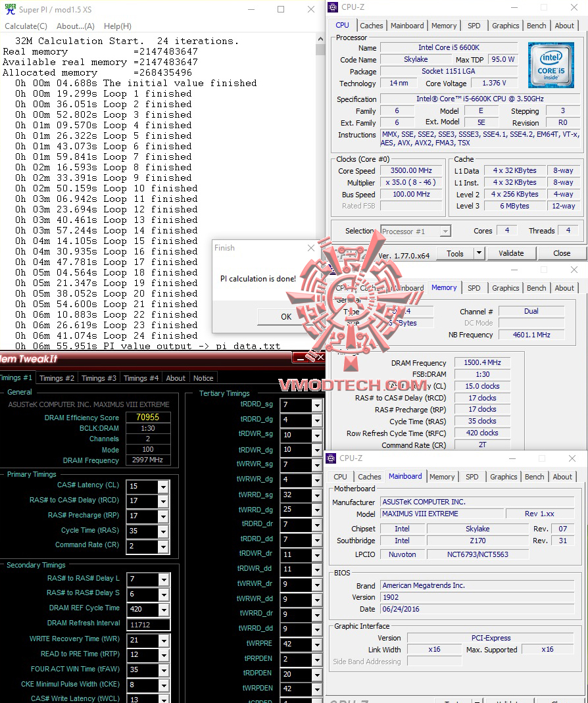The height and width of the screenshot is (703, 588).
Task: Expand the CAS# Latency (CL) dropdown
Action: (x=163, y=486)
